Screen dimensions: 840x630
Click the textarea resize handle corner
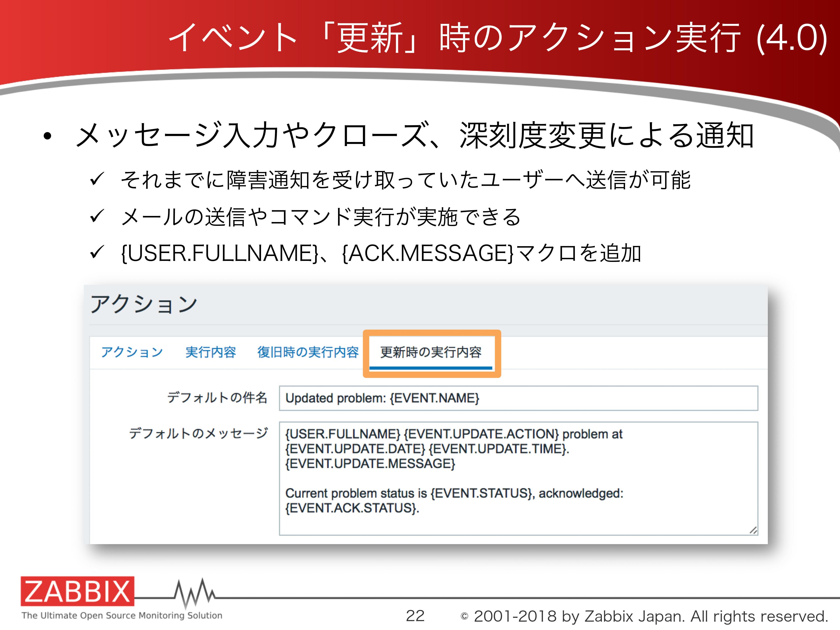pyautogui.click(x=753, y=530)
